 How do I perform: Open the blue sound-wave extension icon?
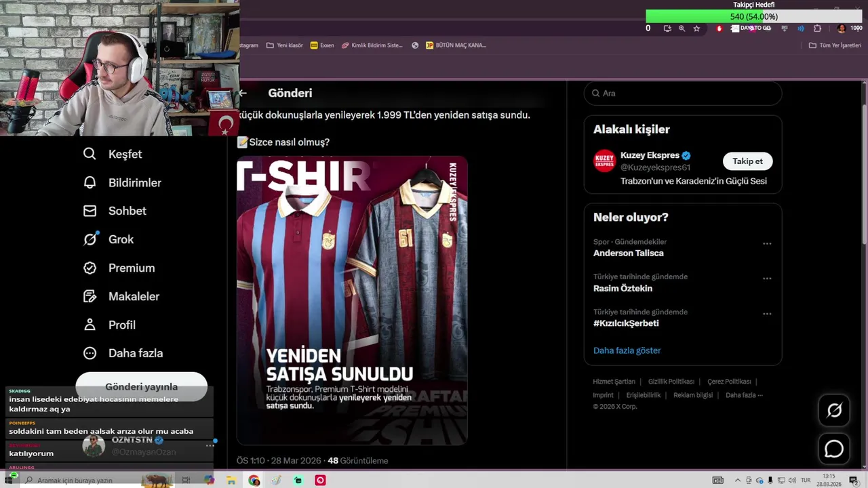coord(801,28)
